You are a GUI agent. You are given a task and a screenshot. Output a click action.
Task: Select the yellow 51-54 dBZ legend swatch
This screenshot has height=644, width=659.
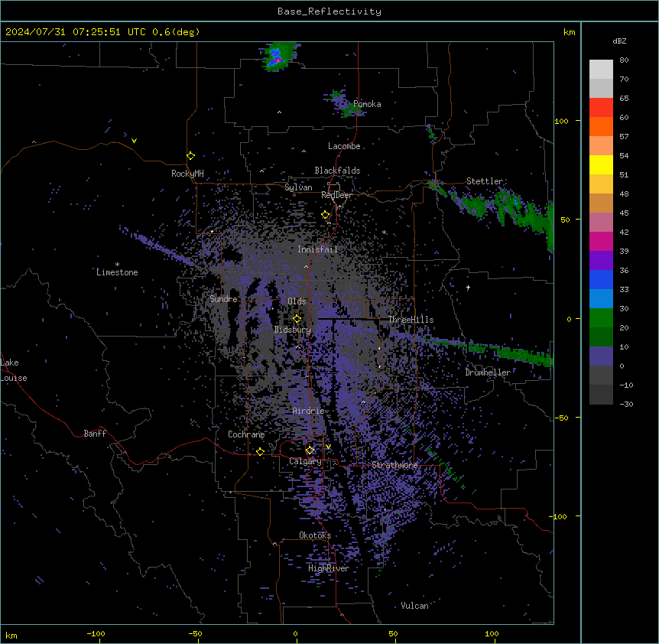click(601, 164)
